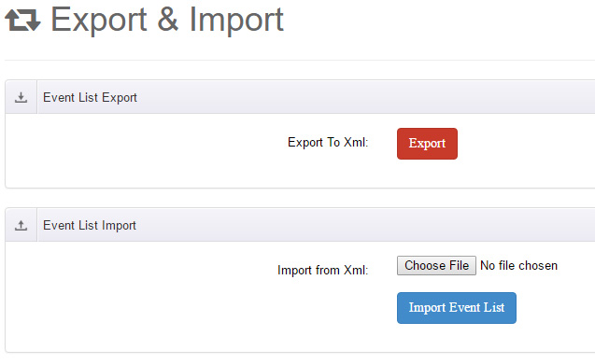The image size is (595, 364).
Task: Select the Event List Export panel header
Action: tap(300, 97)
